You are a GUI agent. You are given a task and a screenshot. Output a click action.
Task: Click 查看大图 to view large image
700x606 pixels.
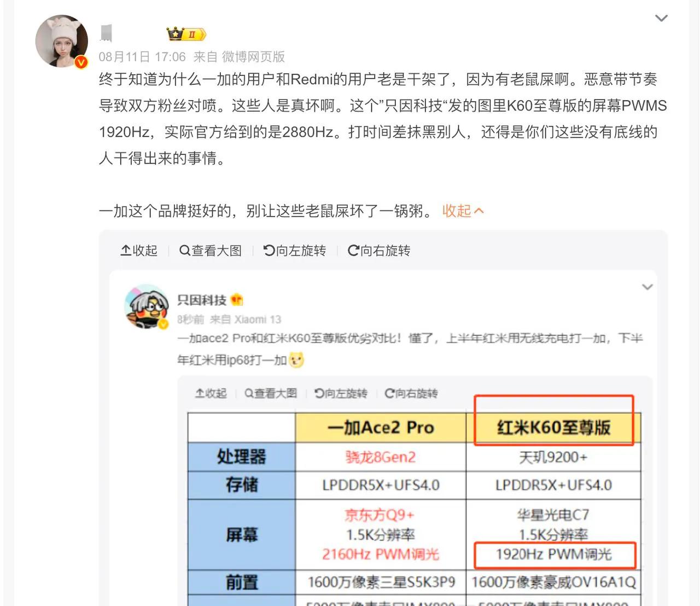[x=211, y=250]
